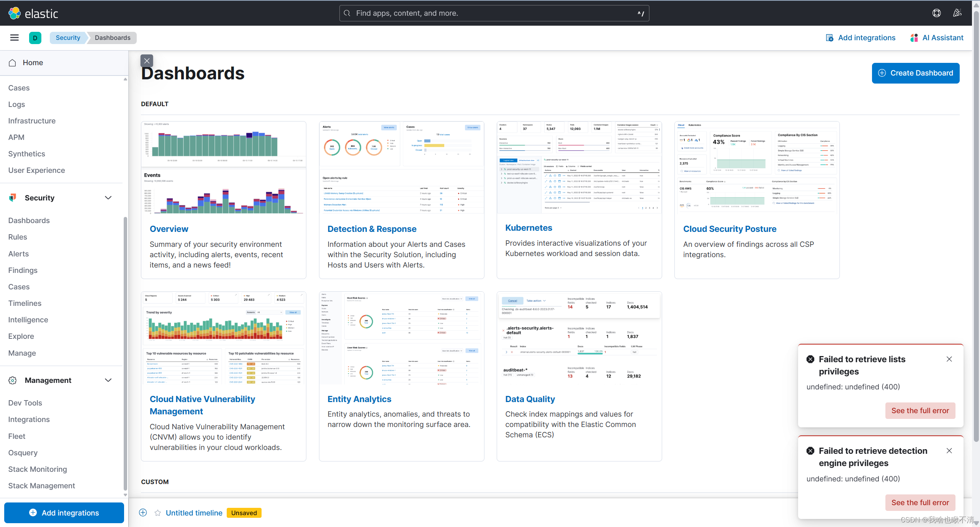The height and width of the screenshot is (527, 980).
Task: Close the flyout with the X button
Action: [147, 61]
